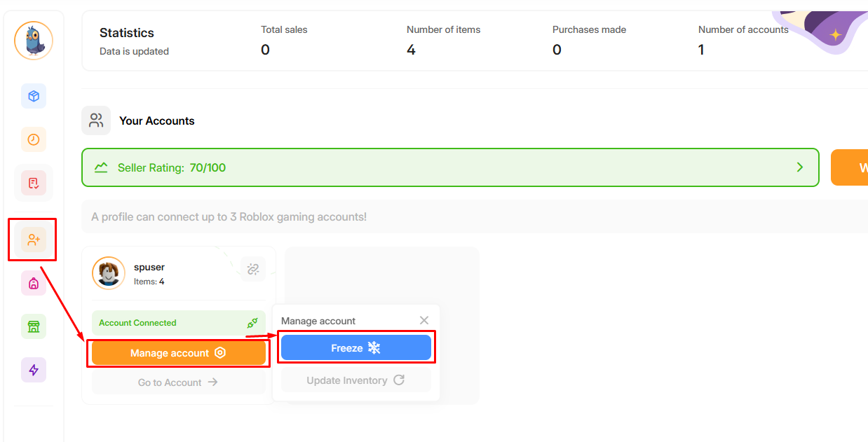Click the Freeze button

(x=356, y=348)
